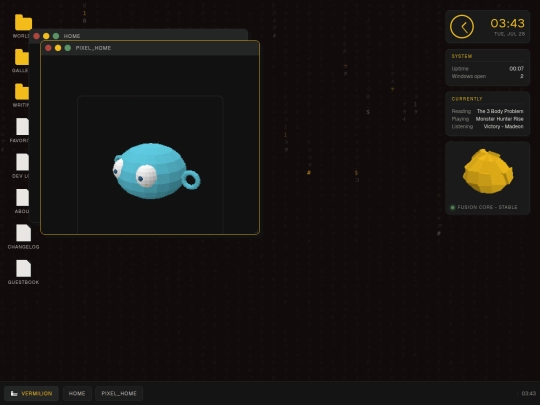540x405 pixels.
Task: Maximize the HOME window with green button
Action: [56, 36]
